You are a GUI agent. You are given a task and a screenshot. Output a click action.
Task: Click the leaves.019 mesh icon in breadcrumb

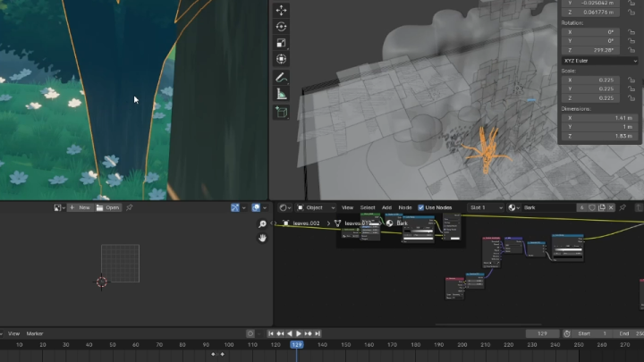point(337,223)
